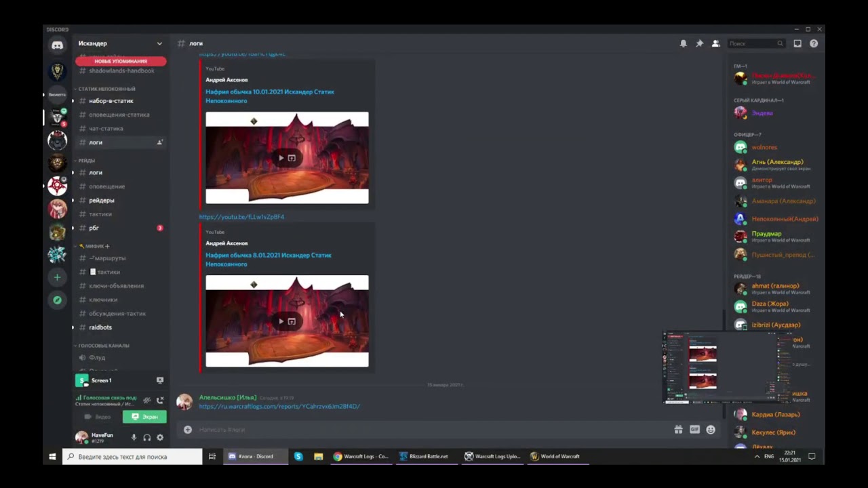The height and width of the screenshot is (488, 868).
Task: Open title Нафрия обычка 10.01.2021 link
Action: (x=270, y=96)
